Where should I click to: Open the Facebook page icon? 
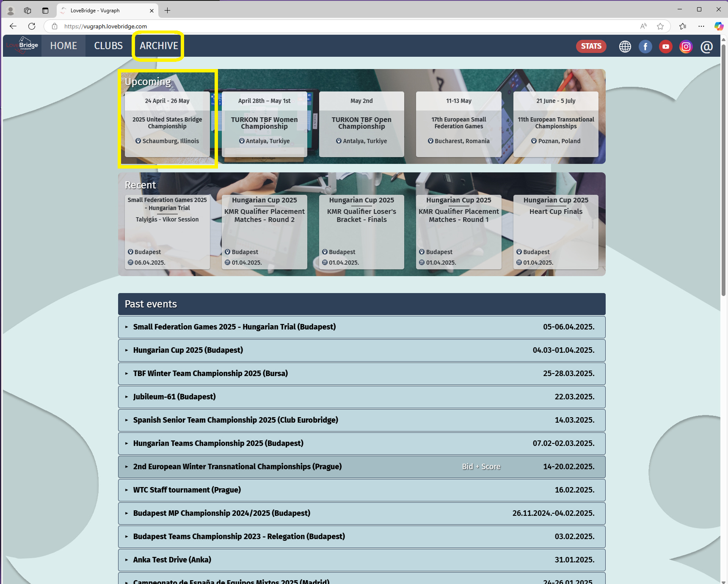click(645, 47)
